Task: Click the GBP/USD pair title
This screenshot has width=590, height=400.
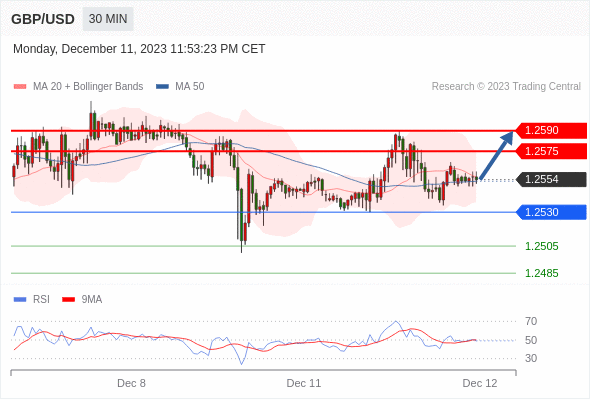Action: 43,19
